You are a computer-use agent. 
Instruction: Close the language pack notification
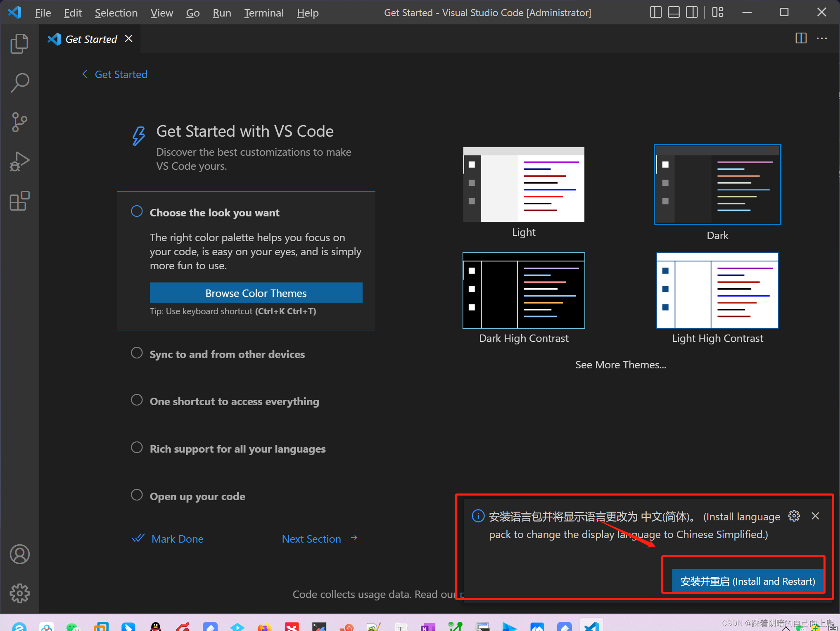[815, 516]
